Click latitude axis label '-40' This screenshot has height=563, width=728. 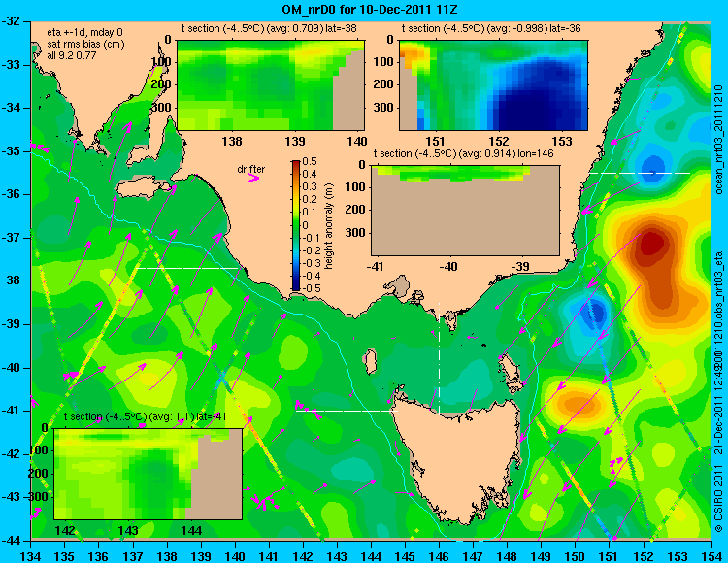coord(12,368)
